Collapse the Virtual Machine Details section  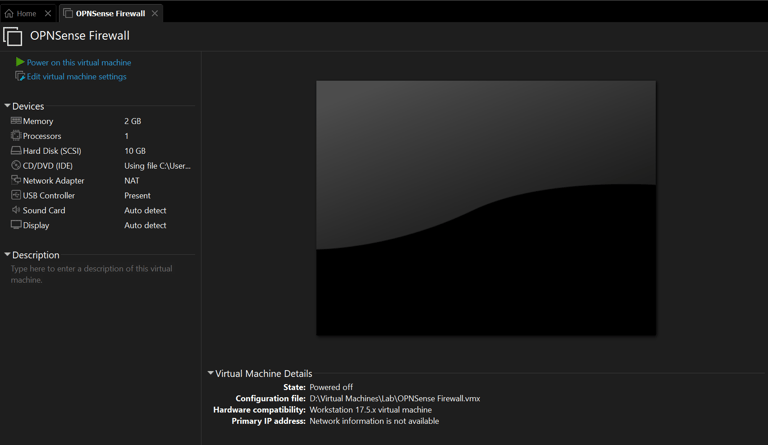211,373
